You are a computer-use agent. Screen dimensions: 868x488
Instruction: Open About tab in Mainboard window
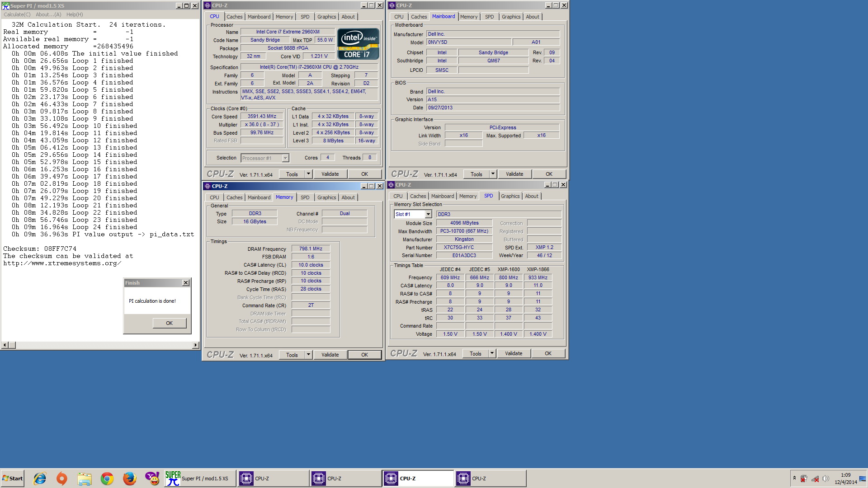532,17
